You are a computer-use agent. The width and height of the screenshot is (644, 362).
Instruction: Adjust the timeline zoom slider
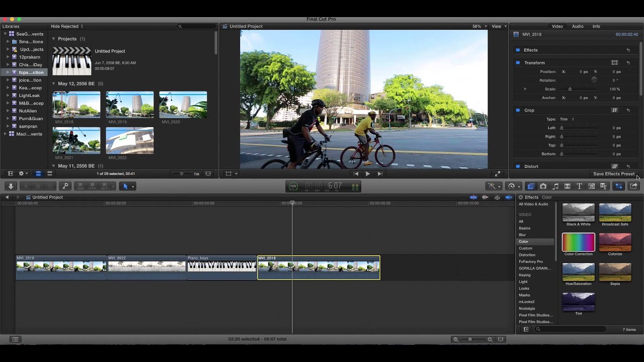point(470,339)
